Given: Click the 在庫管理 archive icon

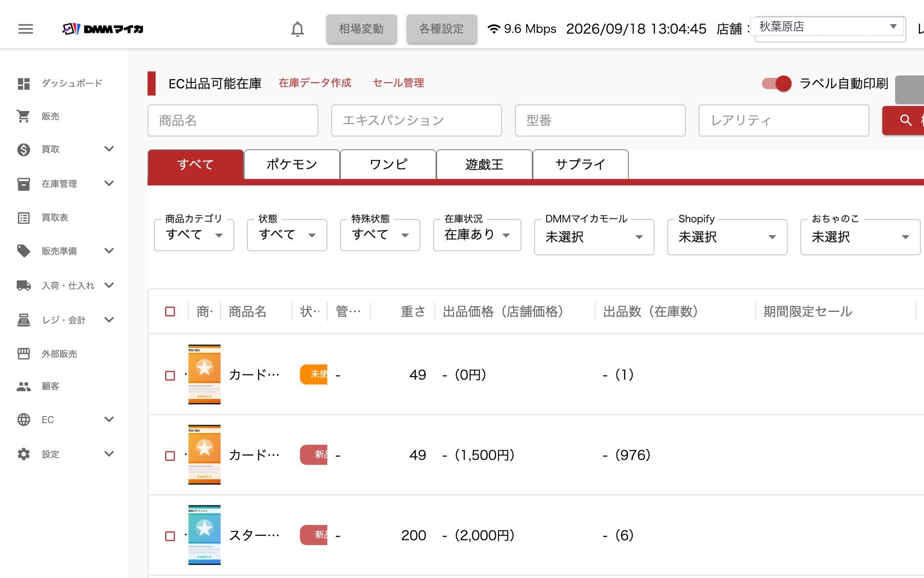Looking at the screenshot, I should (x=24, y=184).
